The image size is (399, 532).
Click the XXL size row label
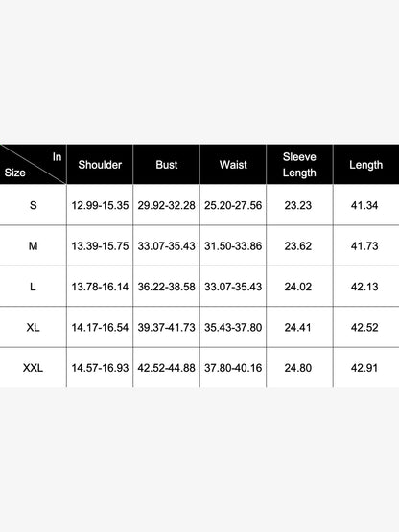click(x=33, y=368)
